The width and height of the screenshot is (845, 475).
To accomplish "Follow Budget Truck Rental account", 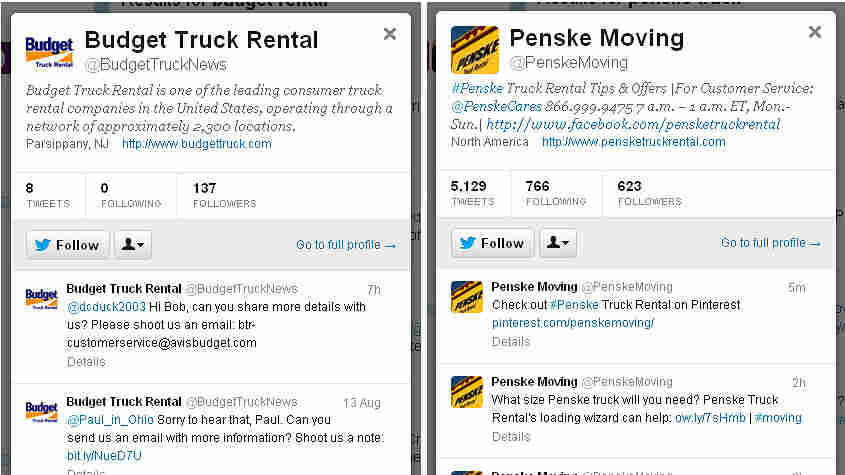I will 67,245.
